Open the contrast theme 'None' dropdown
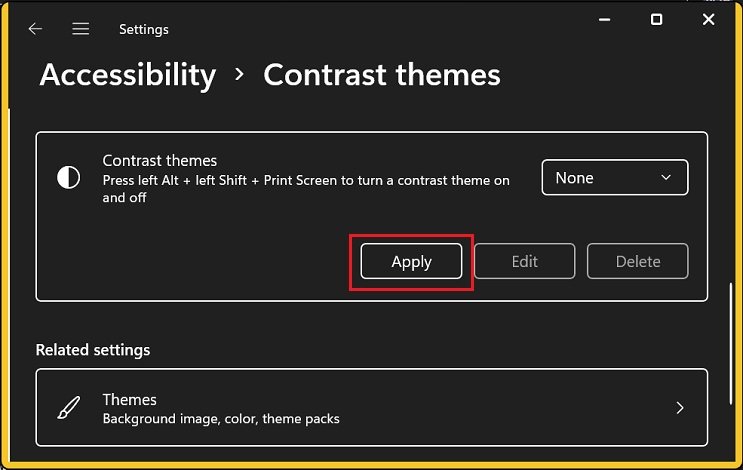Image resolution: width=743 pixels, height=470 pixels. click(614, 178)
